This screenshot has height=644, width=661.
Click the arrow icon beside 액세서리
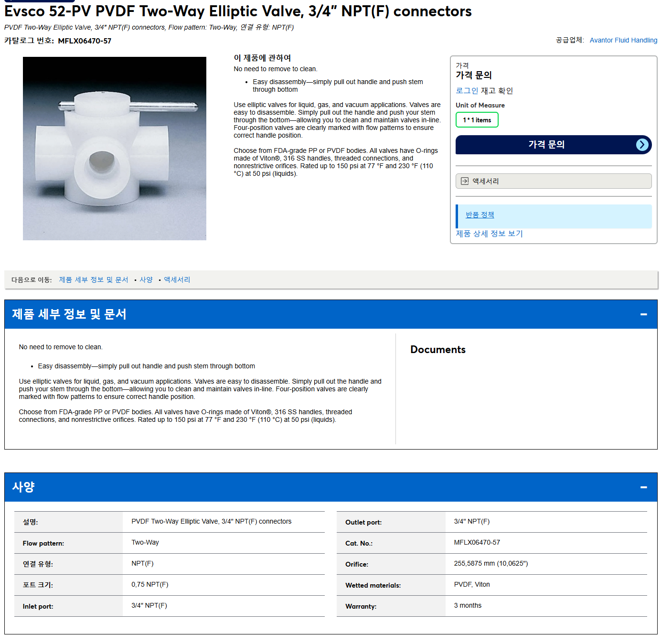pos(465,181)
